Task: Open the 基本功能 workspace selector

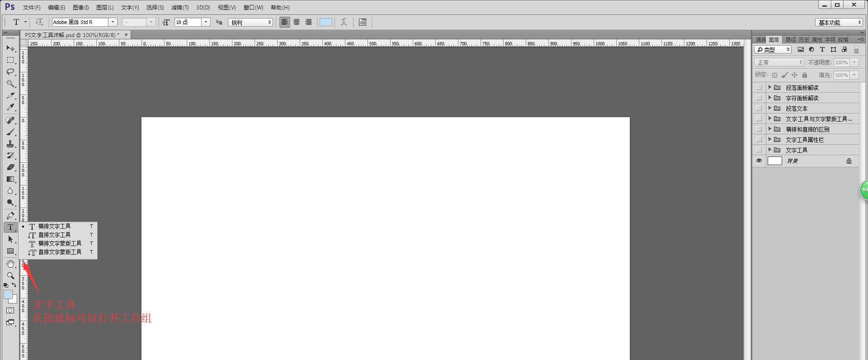Action: coord(839,22)
